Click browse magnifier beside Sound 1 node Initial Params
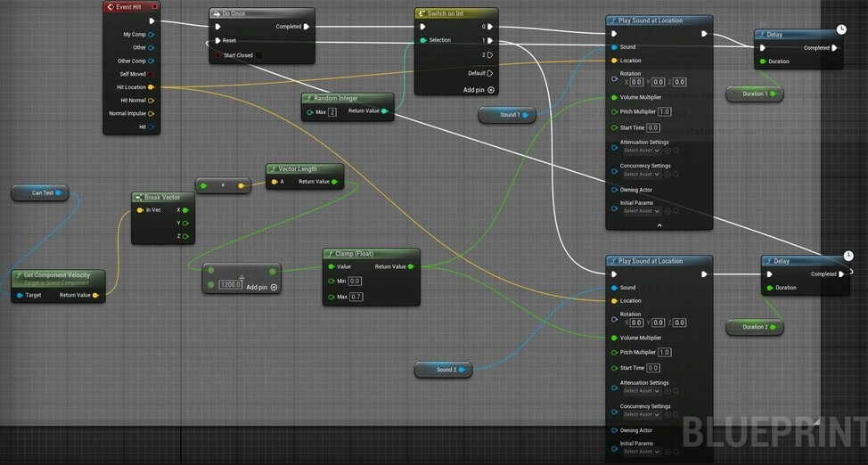 point(676,211)
